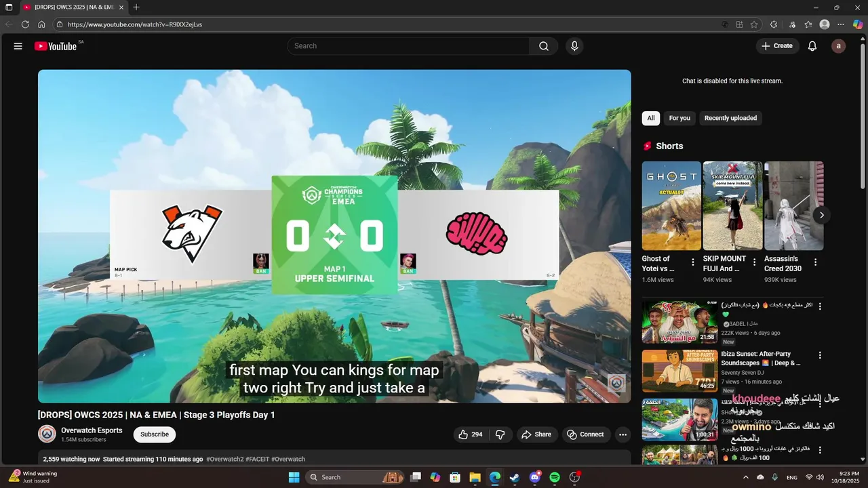Open Overwatch Esports channel name link

point(92,430)
